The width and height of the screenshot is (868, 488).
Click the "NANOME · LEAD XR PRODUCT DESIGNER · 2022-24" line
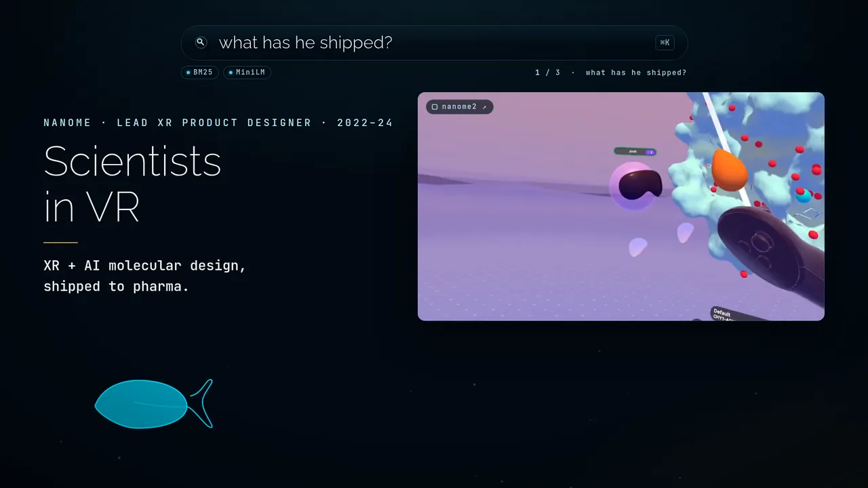tap(218, 123)
